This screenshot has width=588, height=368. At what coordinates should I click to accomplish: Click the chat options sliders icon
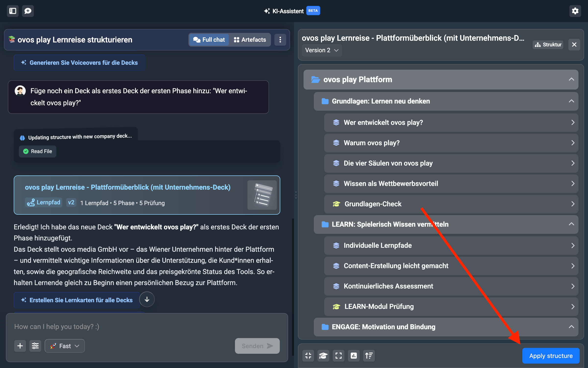coord(35,346)
